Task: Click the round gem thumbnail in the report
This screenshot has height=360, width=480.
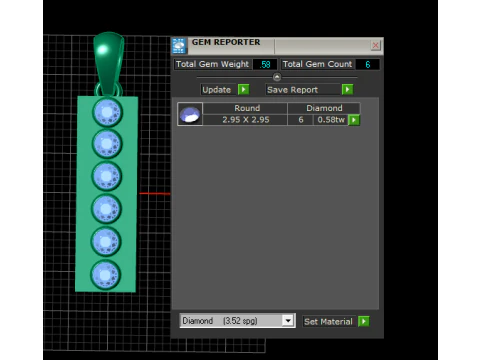Action: tap(190, 114)
